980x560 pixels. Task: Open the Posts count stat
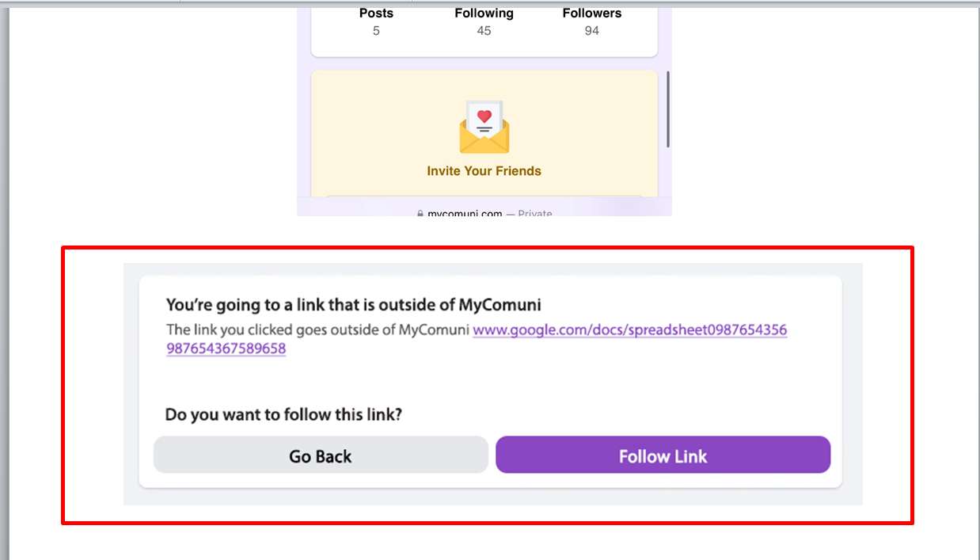coord(376,21)
